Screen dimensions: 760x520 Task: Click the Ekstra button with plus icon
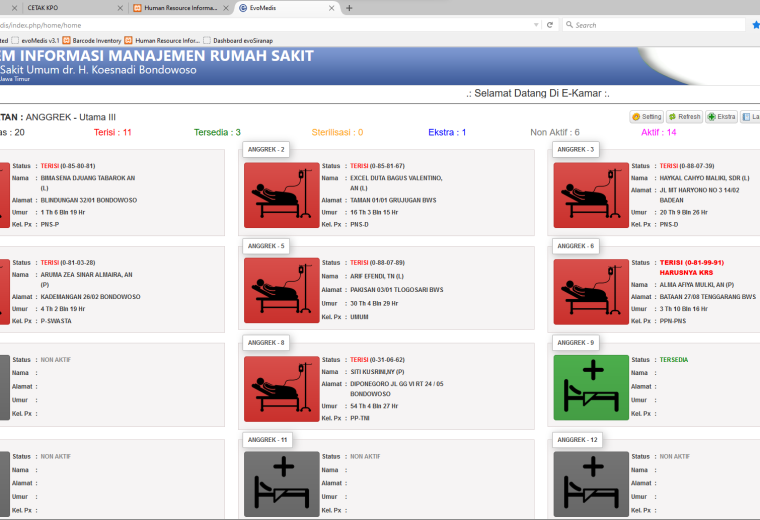pos(721,117)
